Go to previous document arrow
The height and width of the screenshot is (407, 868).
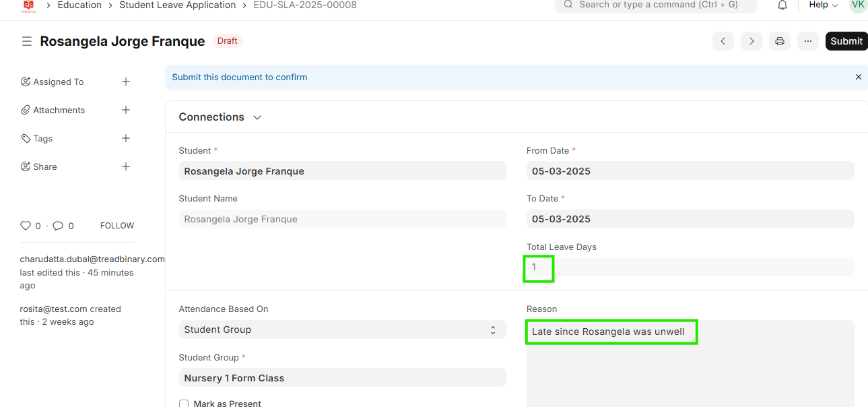click(723, 41)
